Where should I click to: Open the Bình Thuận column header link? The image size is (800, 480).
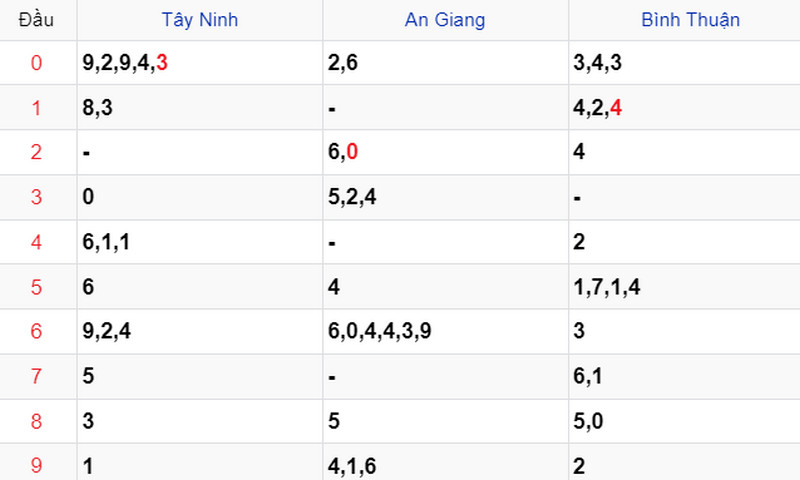click(690, 20)
